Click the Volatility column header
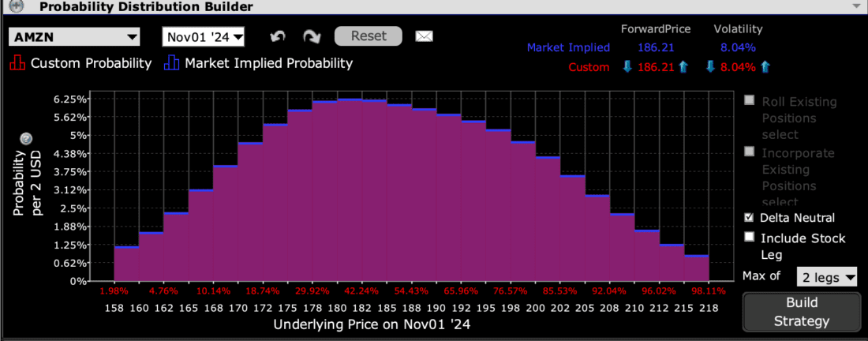The image size is (868, 341). coord(738,28)
